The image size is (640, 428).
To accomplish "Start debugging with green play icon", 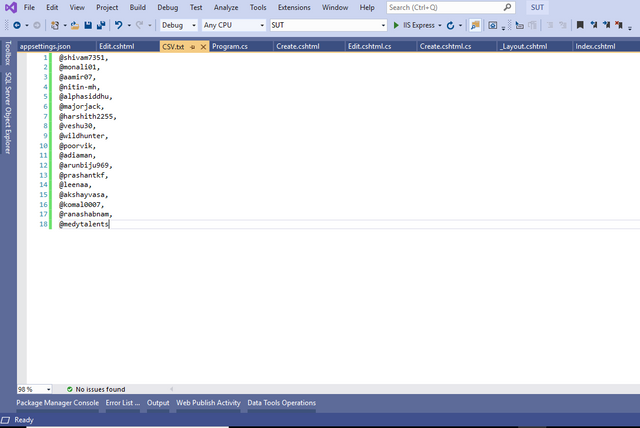I will click(396, 25).
